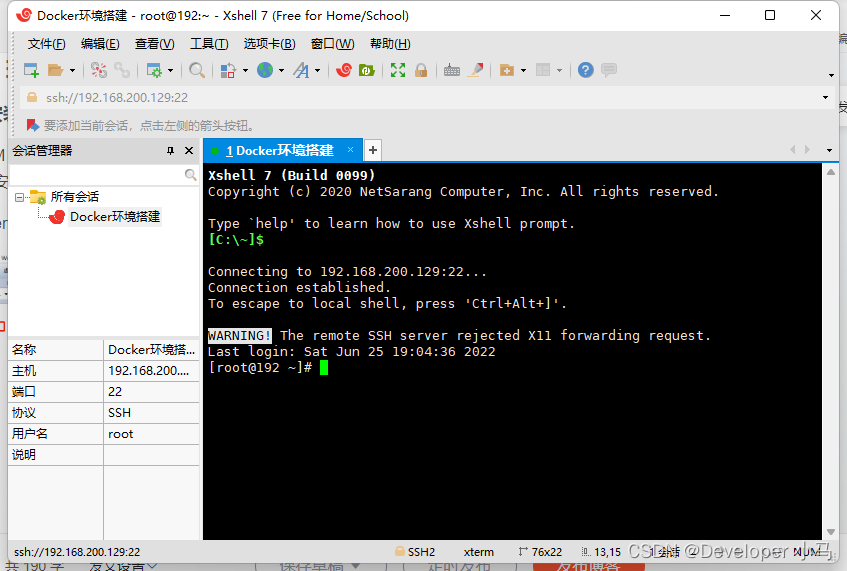Image resolution: width=847 pixels, height=571 pixels.
Task: Launch Xshell red swirl icon in toolbar
Action: pyautogui.click(x=344, y=70)
